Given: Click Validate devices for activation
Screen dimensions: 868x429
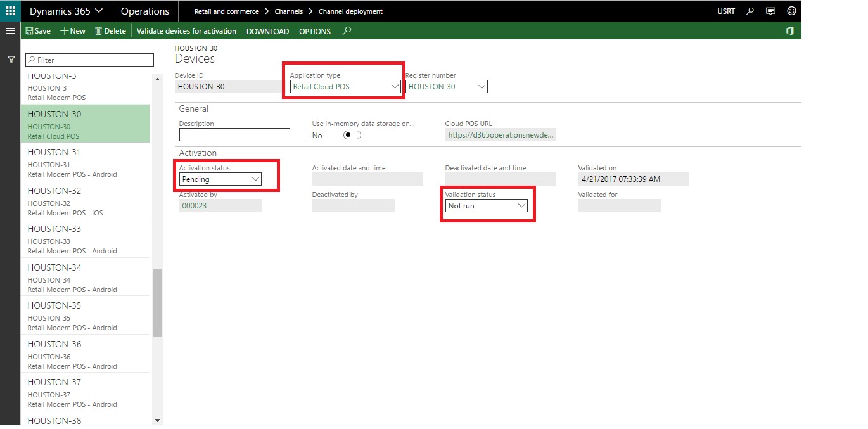Looking at the screenshot, I should click(x=186, y=30).
